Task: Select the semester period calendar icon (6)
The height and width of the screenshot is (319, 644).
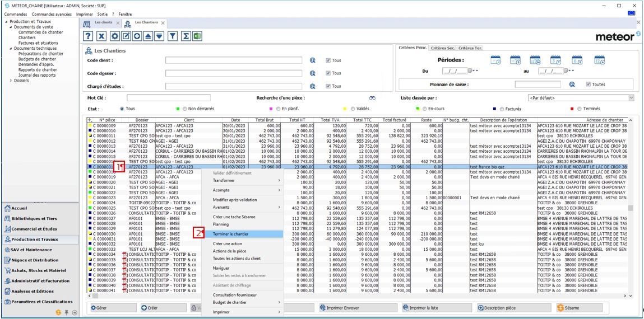Action: click(x=577, y=60)
